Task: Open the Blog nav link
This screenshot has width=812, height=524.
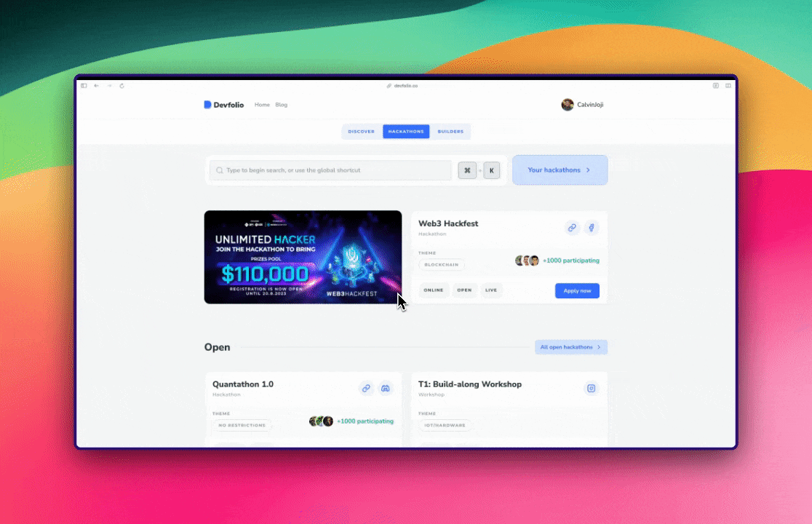Action: [281, 105]
